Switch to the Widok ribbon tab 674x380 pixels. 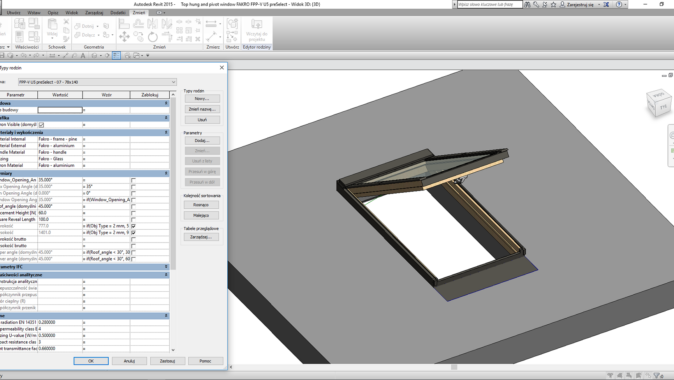(x=71, y=12)
